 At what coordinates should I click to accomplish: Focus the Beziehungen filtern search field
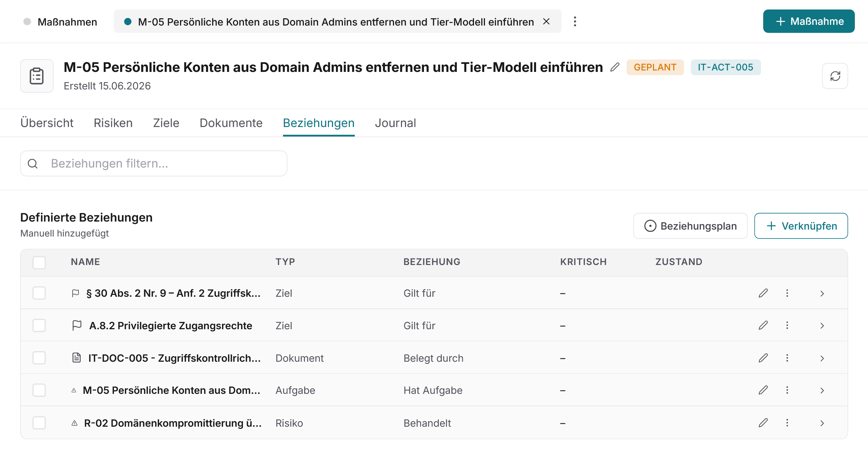154,164
